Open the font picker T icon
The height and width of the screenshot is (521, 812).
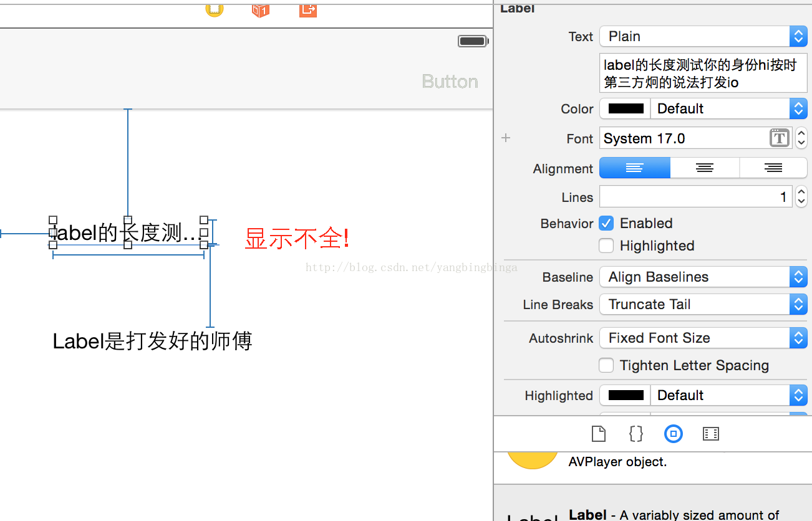point(780,138)
